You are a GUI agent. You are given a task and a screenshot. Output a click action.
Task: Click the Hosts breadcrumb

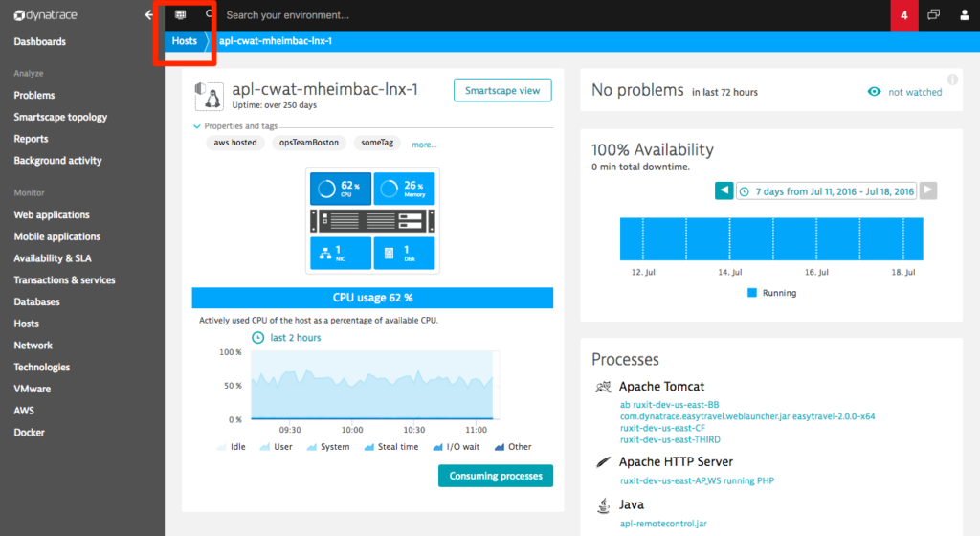(x=185, y=40)
